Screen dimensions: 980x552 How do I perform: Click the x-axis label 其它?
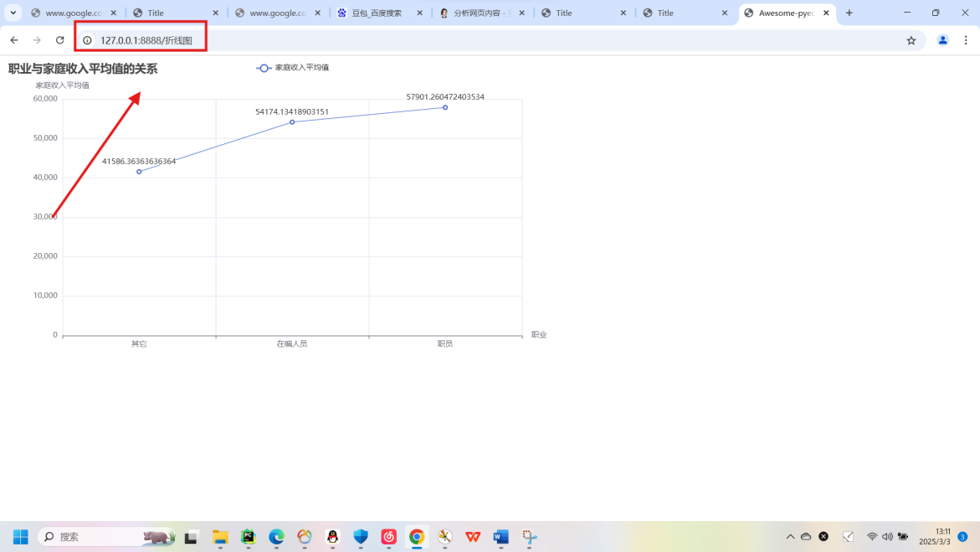(139, 343)
